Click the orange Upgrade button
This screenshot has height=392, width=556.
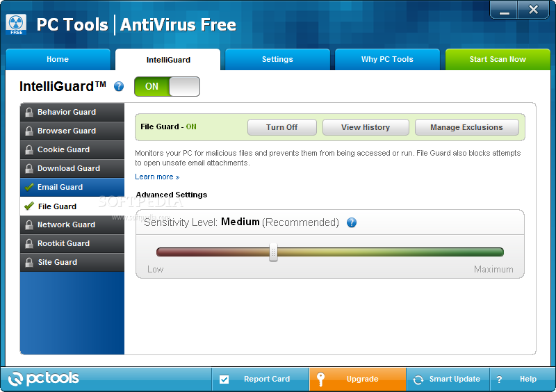click(357, 379)
